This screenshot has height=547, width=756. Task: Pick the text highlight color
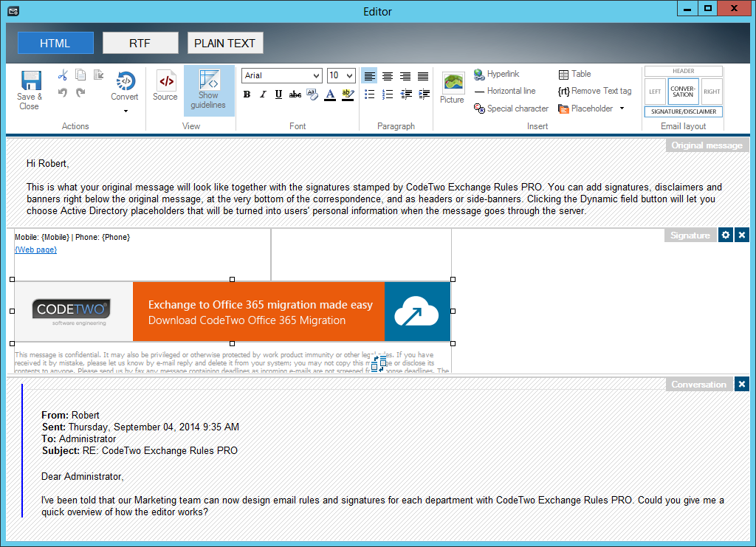click(348, 94)
